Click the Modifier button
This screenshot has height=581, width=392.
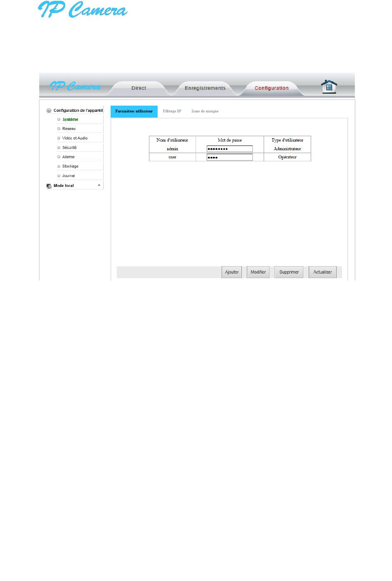pyautogui.click(x=258, y=272)
